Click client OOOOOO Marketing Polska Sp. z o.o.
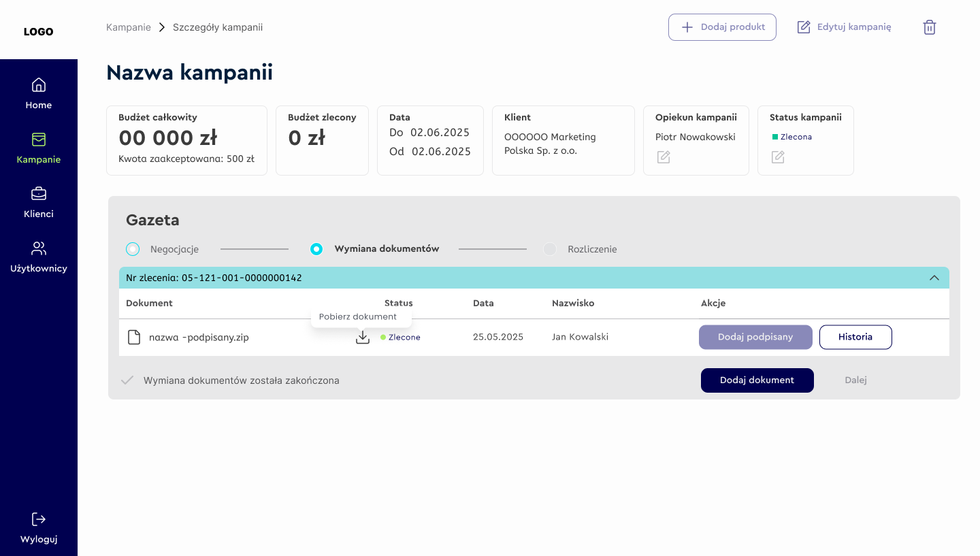 550,144
